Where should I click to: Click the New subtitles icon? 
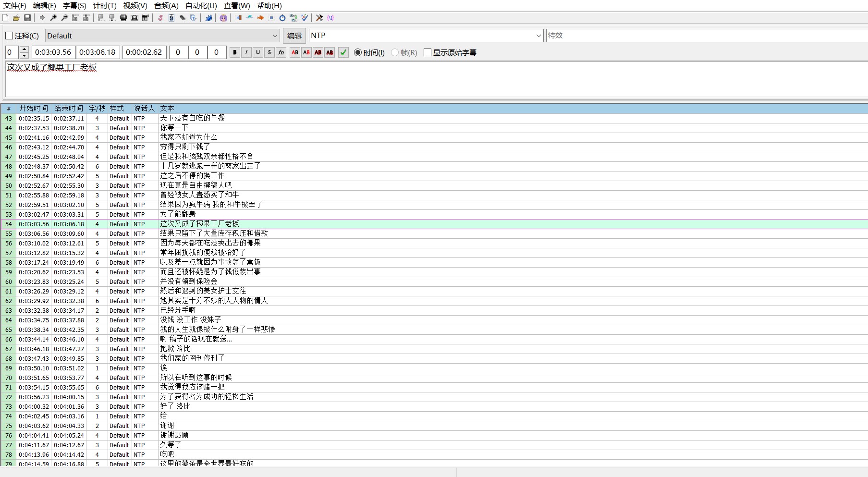coord(5,18)
